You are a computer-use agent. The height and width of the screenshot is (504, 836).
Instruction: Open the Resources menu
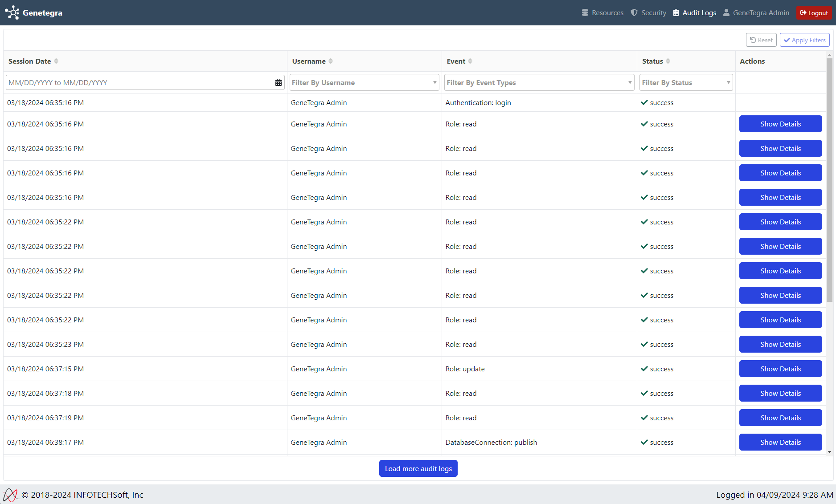coord(602,12)
